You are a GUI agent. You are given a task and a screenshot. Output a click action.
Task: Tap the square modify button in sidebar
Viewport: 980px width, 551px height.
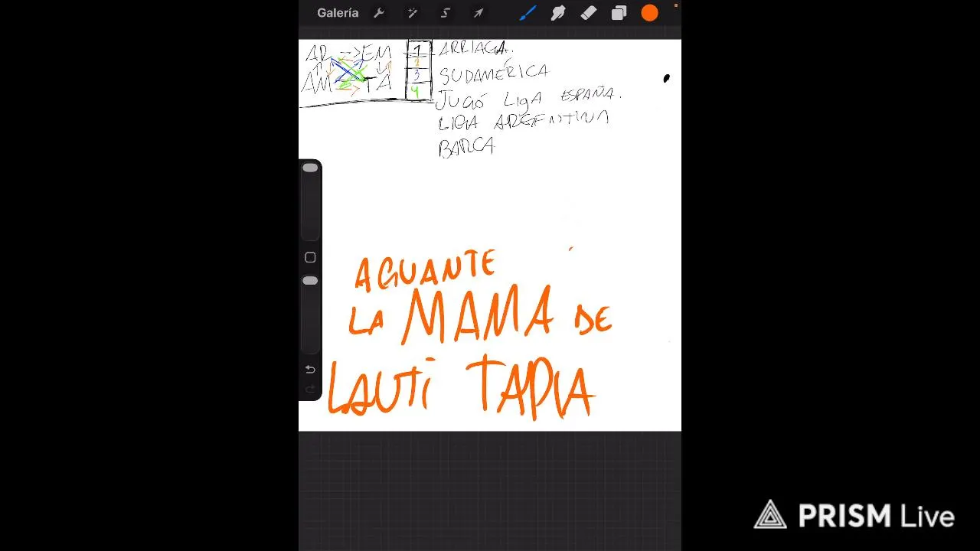(310, 258)
